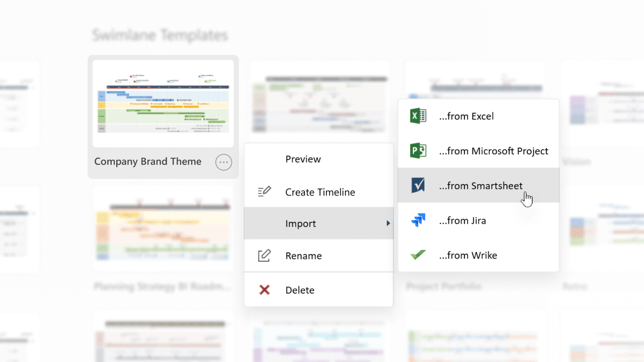Select the Import menu entry
Image resolution: width=644 pixels, height=362 pixels.
318,223
